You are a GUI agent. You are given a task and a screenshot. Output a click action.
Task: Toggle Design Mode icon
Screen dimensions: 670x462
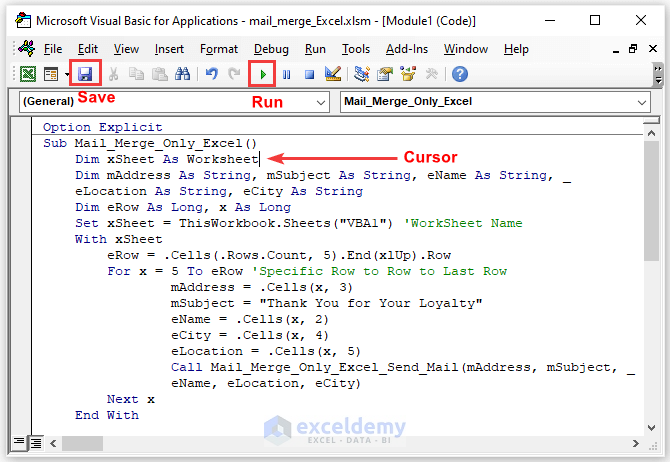333,74
